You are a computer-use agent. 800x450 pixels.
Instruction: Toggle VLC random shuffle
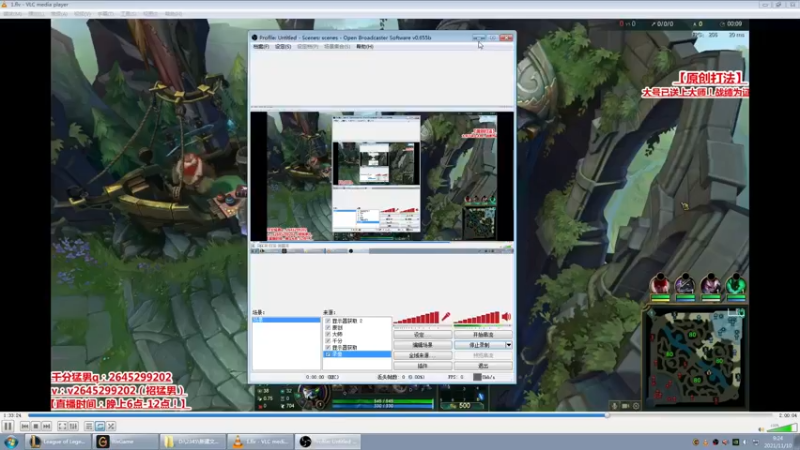pos(111,426)
